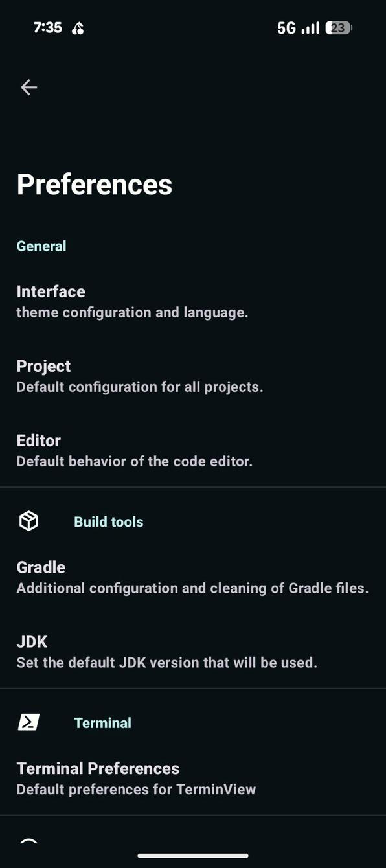Open Gradle configuration and cleaning options
The width and height of the screenshot is (386, 868).
[x=193, y=577]
